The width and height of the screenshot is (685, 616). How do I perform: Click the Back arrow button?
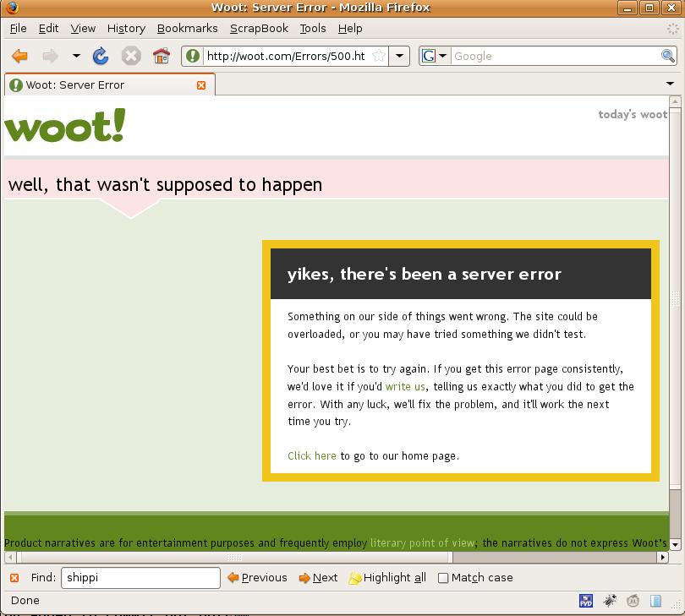(x=20, y=57)
